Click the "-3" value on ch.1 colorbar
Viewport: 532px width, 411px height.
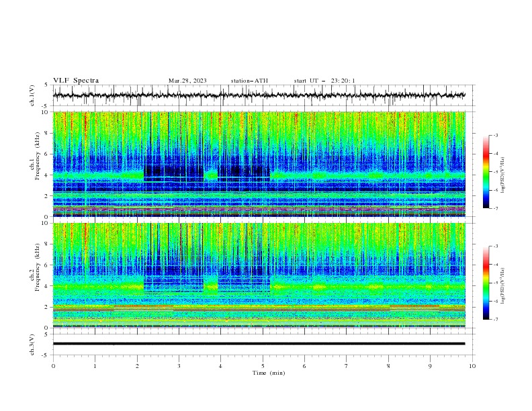pyautogui.click(x=496, y=135)
